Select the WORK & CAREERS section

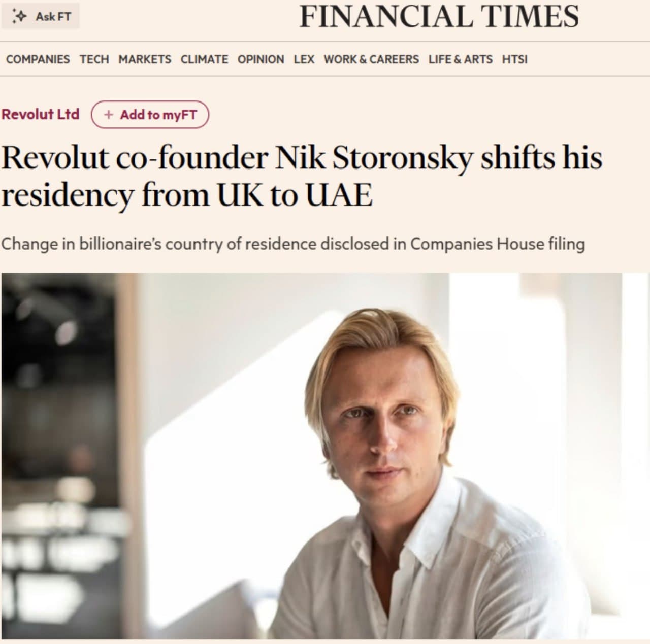coord(371,59)
